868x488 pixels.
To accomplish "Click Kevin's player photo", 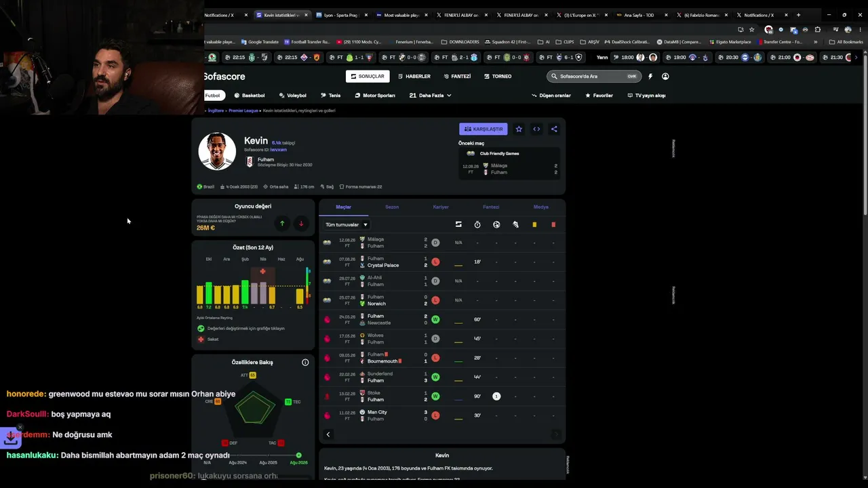I will click(217, 151).
